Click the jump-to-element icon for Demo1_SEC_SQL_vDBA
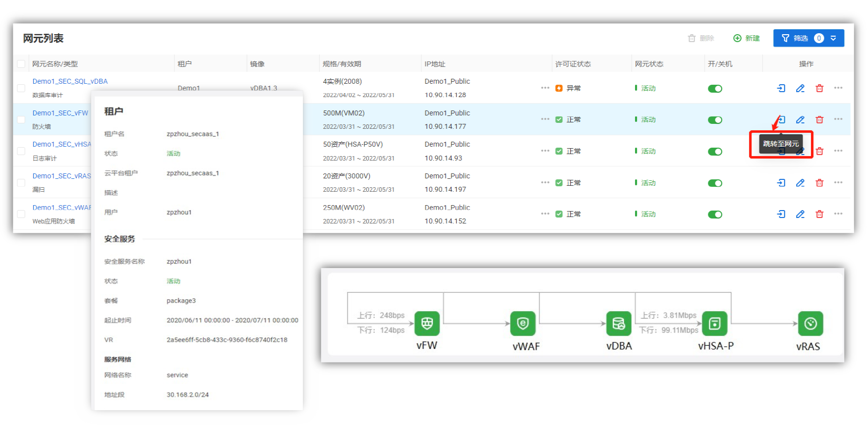The image size is (868, 437). coord(781,88)
